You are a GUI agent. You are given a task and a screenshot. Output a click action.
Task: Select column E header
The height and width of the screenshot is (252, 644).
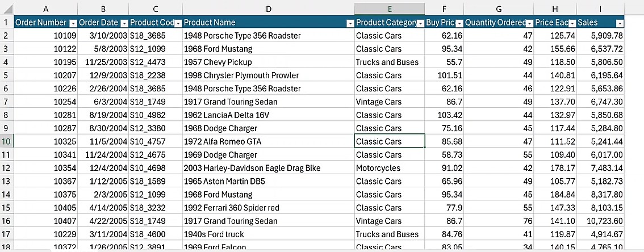click(389, 9)
